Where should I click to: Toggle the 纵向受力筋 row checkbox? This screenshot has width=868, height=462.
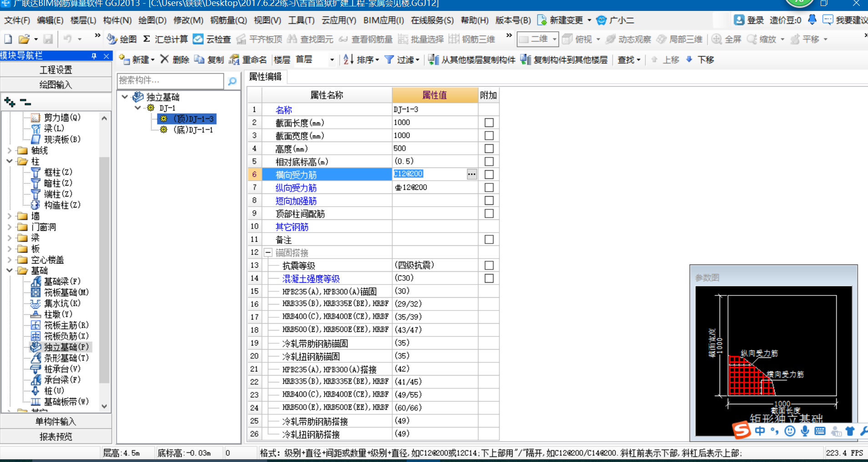[x=489, y=188]
